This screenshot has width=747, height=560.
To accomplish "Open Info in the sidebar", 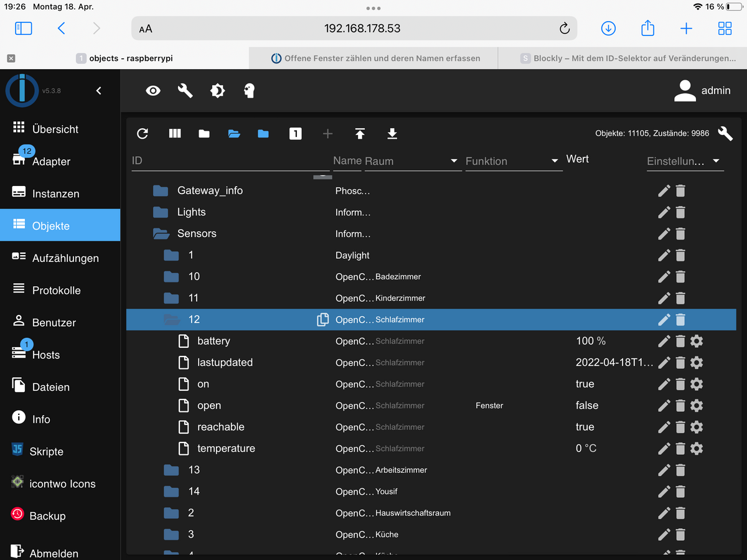I will point(60,419).
